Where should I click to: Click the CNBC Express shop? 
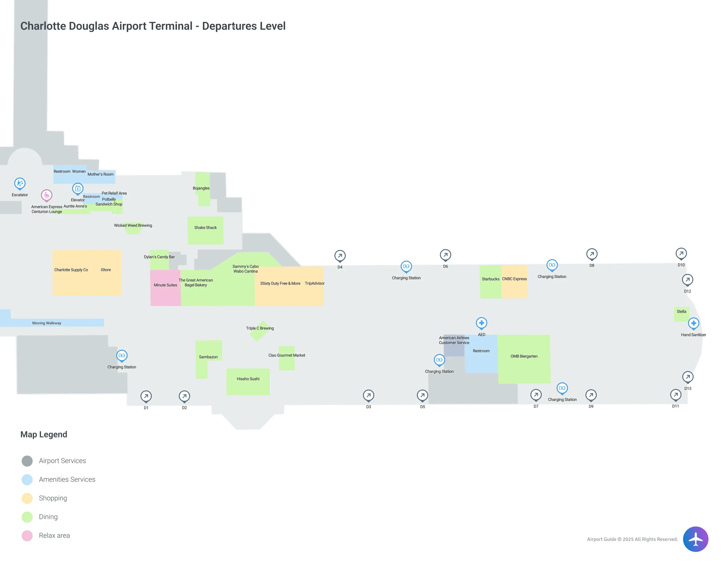514,281
